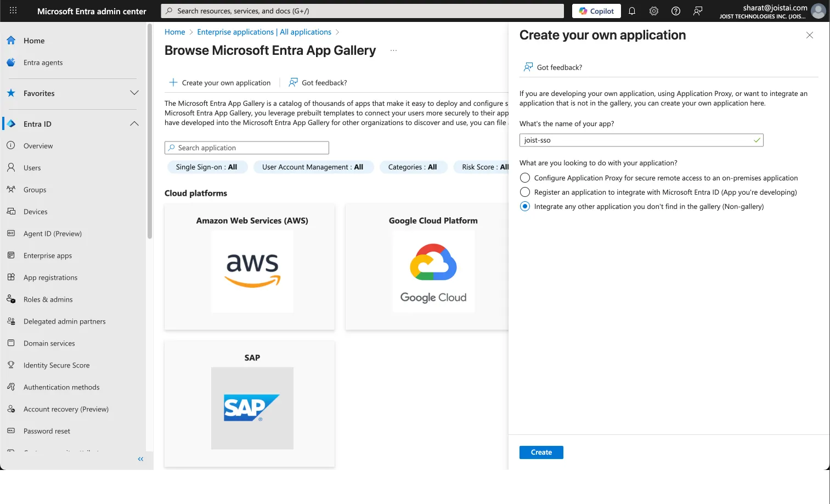
Task: Open the Amazon Web Services (AWS) tile
Action: (x=250, y=267)
